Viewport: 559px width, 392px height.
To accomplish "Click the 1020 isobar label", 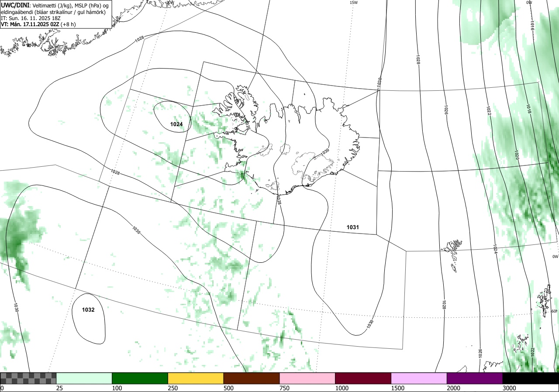I will point(517,155).
